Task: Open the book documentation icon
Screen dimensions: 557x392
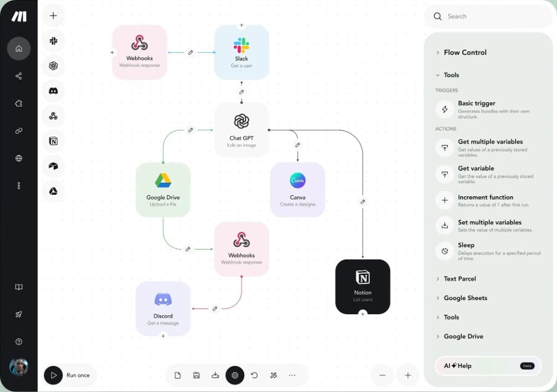Action: (x=19, y=287)
